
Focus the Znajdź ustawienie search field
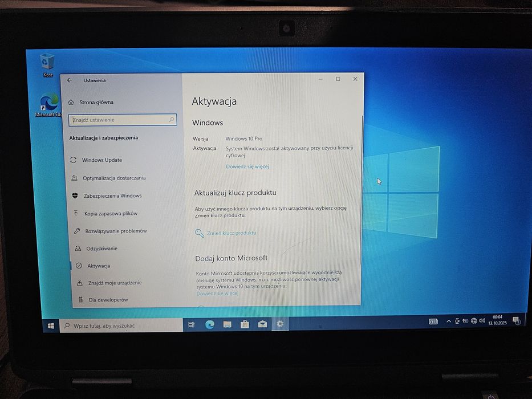coord(123,120)
